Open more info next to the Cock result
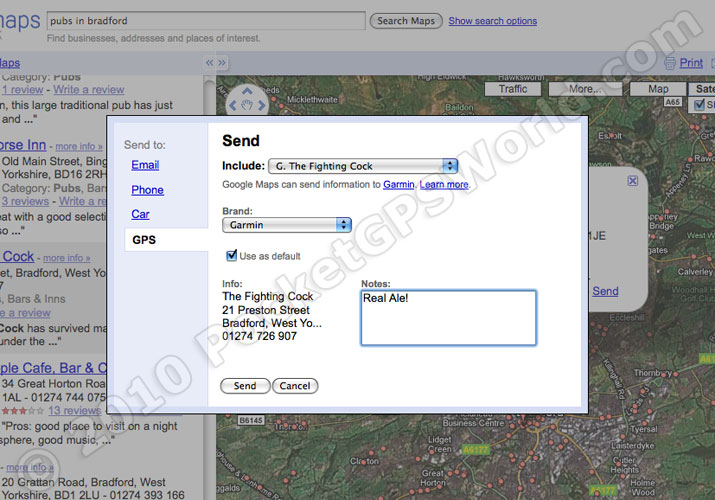Viewport: 715px width, 500px height. coord(67,258)
